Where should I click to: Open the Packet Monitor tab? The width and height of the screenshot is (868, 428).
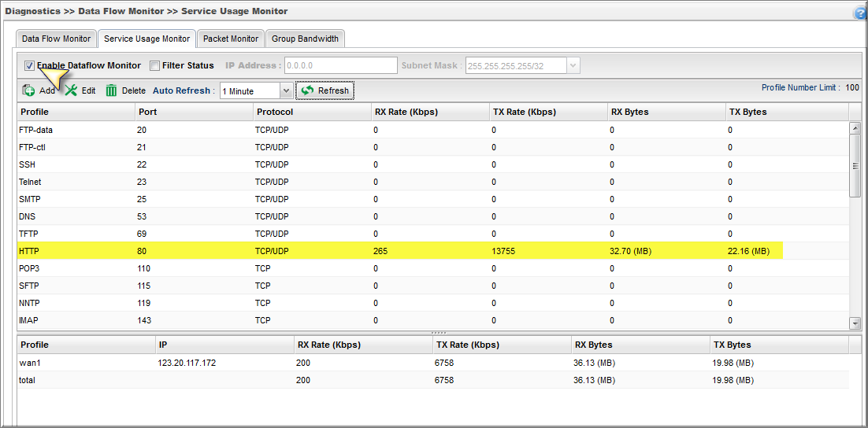click(230, 39)
